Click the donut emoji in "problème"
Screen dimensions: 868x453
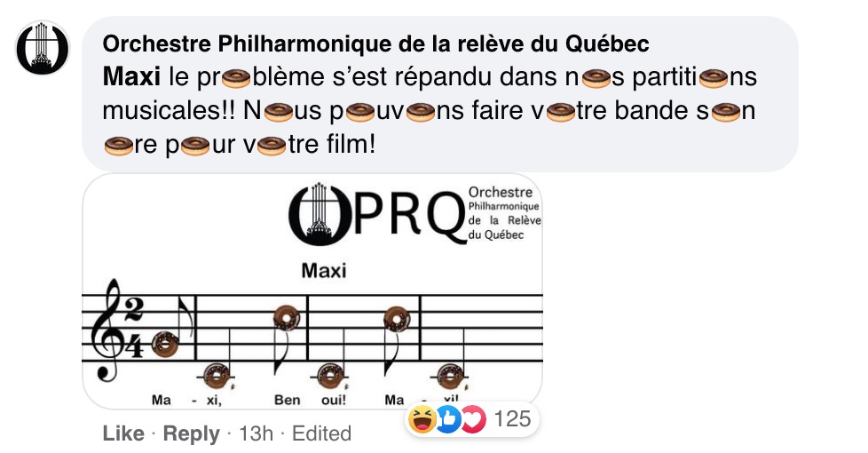[236, 78]
